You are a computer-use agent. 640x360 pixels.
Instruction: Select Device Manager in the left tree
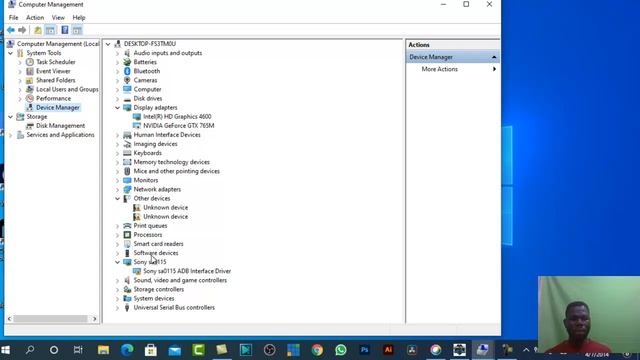[58, 107]
